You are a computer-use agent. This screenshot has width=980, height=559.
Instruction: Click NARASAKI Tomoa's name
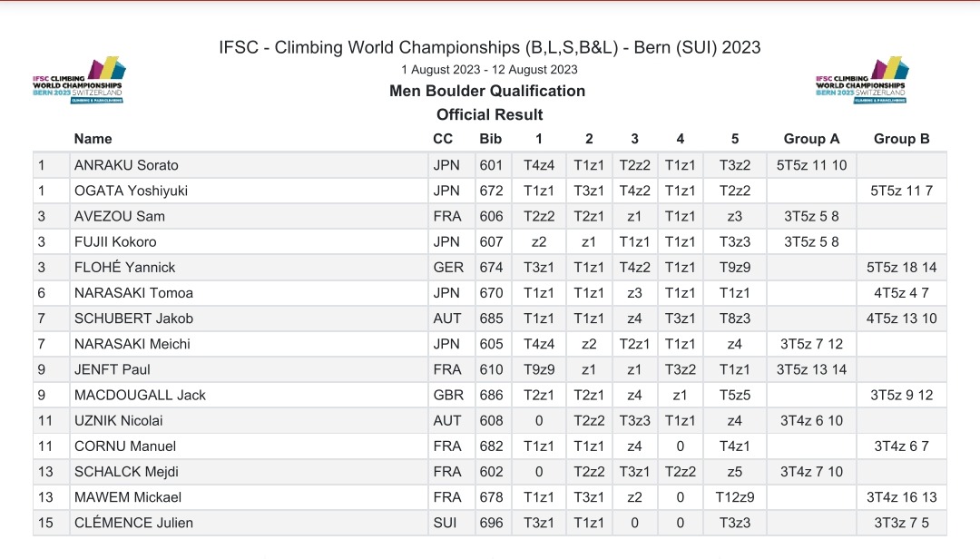coord(133,293)
